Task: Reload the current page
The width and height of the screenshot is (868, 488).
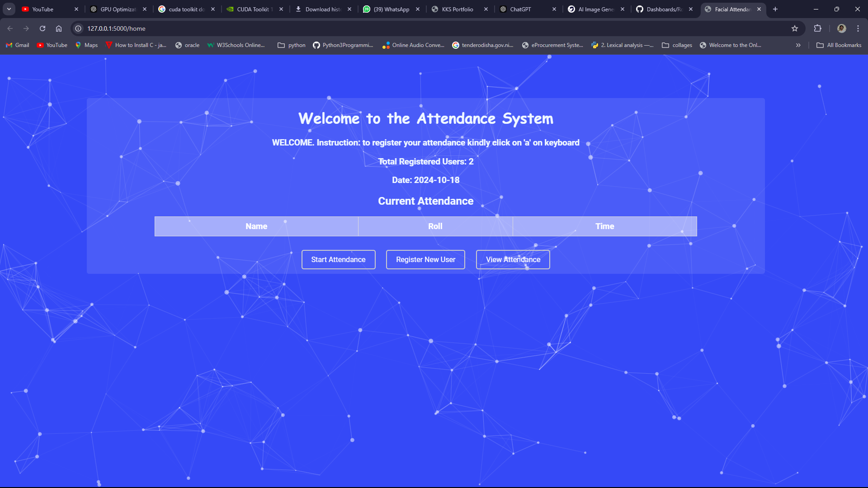Action: pos(42,28)
